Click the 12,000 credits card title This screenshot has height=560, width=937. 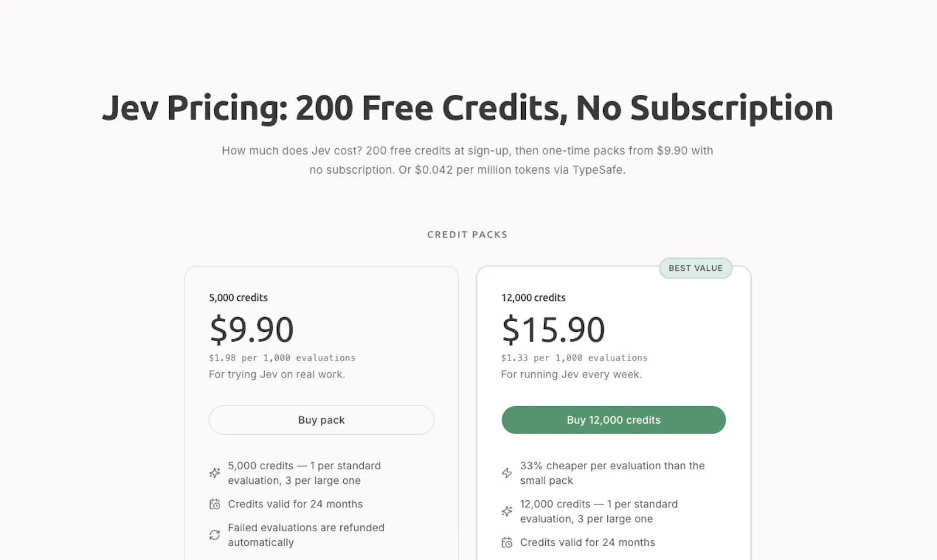pos(534,298)
